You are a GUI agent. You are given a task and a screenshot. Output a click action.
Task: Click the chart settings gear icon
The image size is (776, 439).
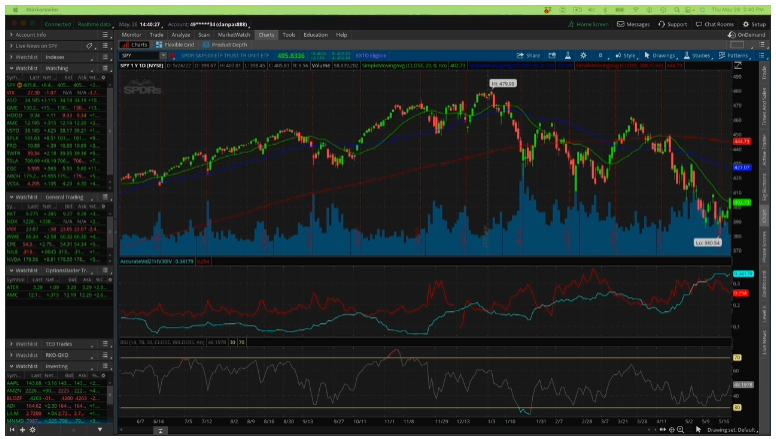(583, 55)
